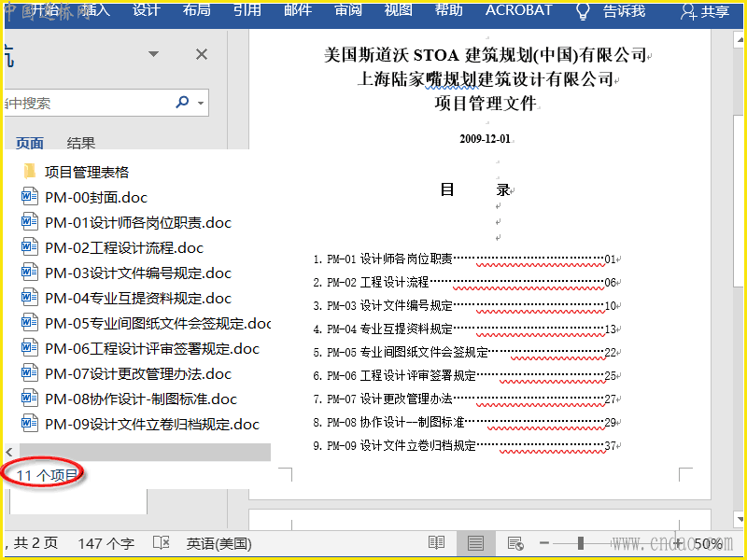Viewport: 747px width, 560px height.
Task: Click Word icon of PM-04专业互提资料规定.doc
Action: (30, 297)
